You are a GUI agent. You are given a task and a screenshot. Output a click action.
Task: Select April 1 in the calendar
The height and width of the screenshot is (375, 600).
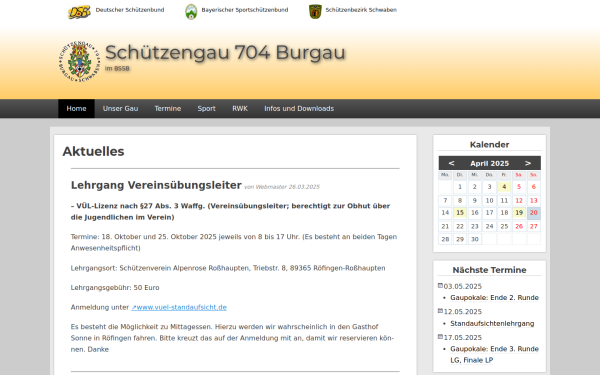point(460,187)
